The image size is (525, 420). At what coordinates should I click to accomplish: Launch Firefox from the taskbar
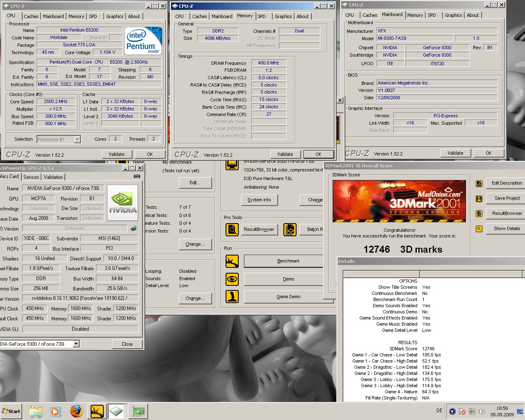[x=76, y=411]
